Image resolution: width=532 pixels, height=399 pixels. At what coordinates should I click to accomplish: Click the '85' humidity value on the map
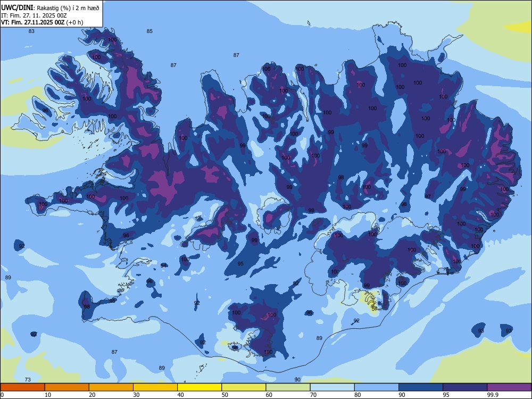(x=149, y=31)
